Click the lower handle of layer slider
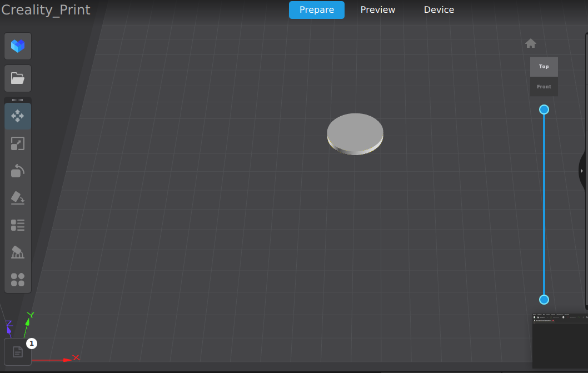The image size is (588, 373). coord(544,300)
